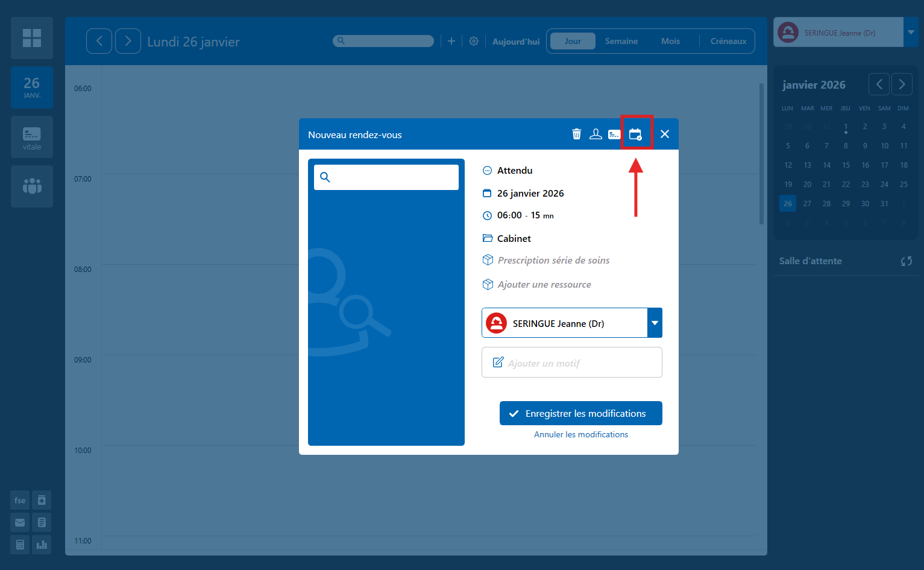Viewport: 924px width, 570px height.
Task: Click the carte vitale icon in dialog header
Action: [x=614, y=134]
